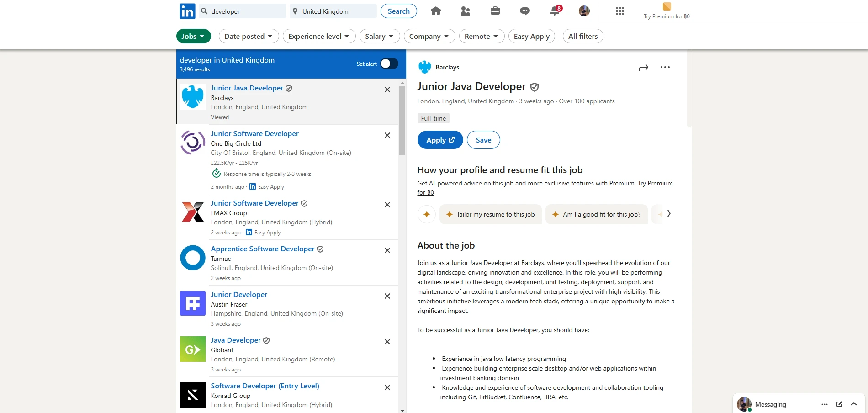Click the Search button
This screenshot has width=868, height=413.
click(399, 11)
